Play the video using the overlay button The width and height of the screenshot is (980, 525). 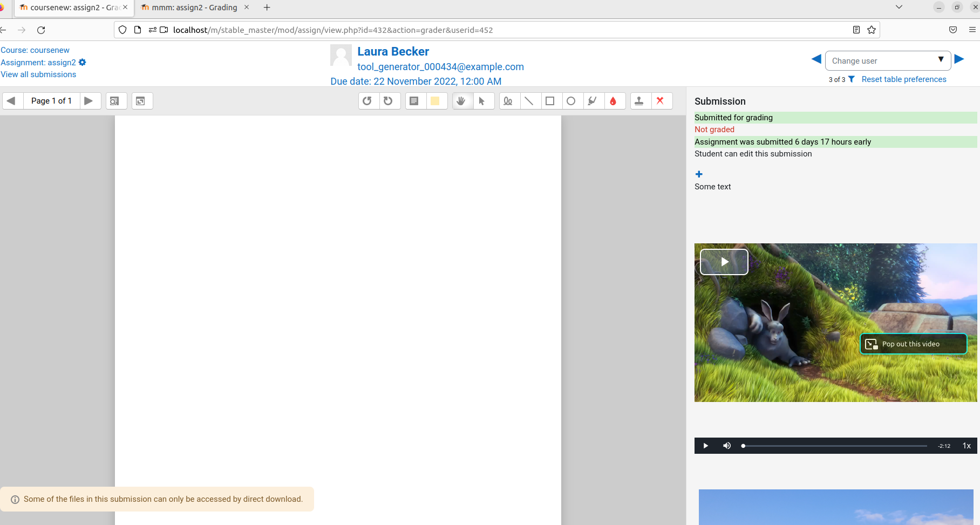(x=724, y=262)
